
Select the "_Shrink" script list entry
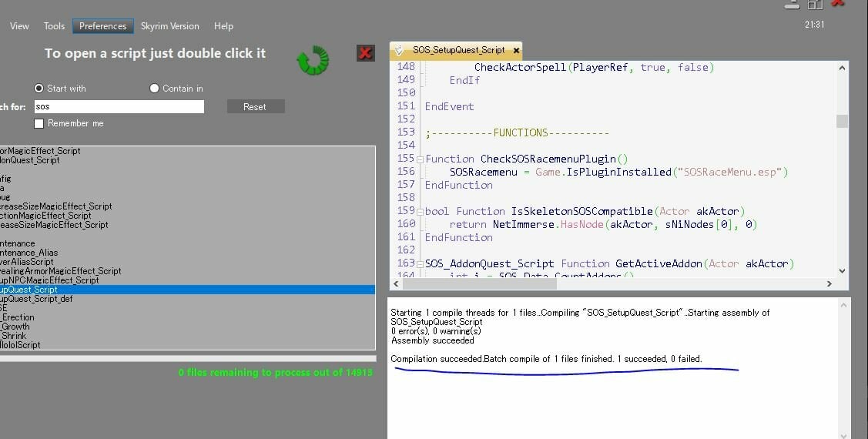[x=13, y=336]
